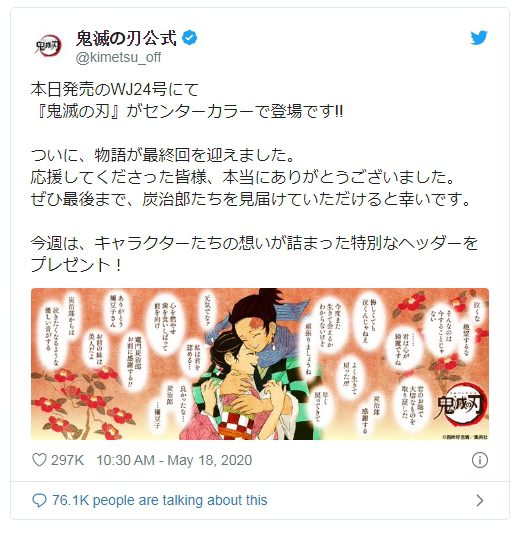Like the tweet with heart icon
This screenshot has width=516, height=534.
coord(39,460)
